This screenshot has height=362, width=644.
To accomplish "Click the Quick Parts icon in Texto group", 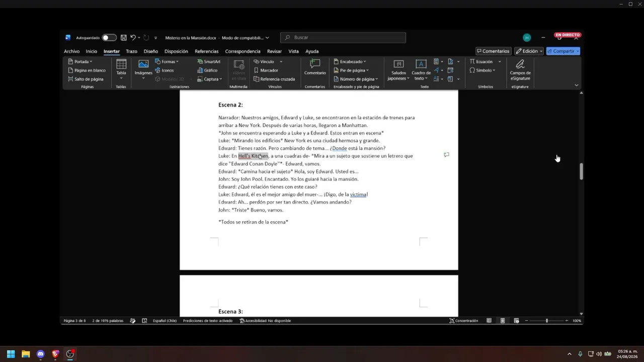I will (436, 62).
